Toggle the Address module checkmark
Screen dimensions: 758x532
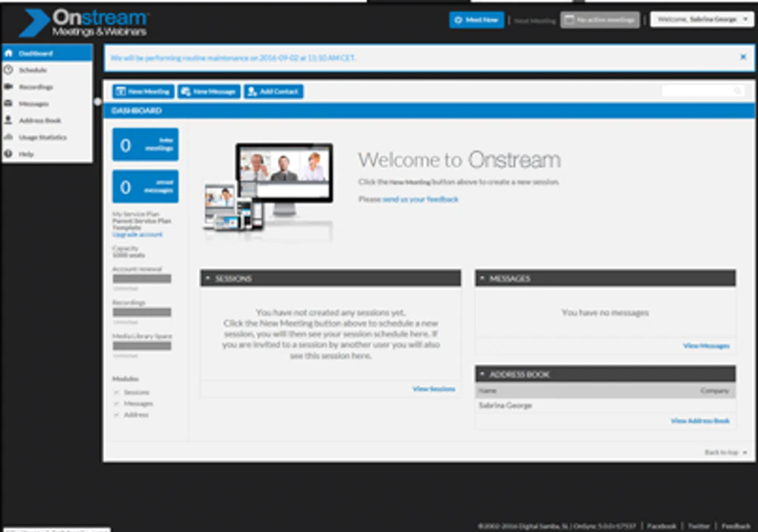(117, 414)
